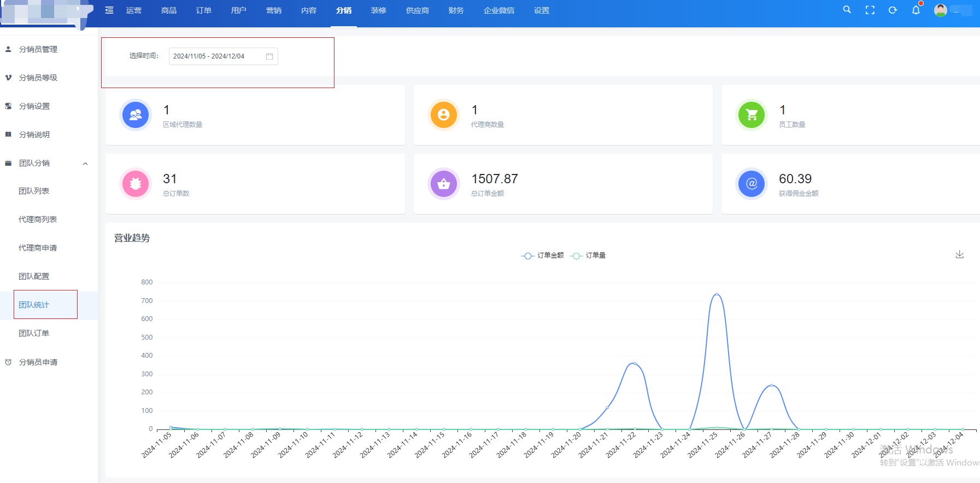Click the 分销说明 book icon
The width and height of the screenshot is (980, 483).
pyautogui.click(x=8, y=135)
